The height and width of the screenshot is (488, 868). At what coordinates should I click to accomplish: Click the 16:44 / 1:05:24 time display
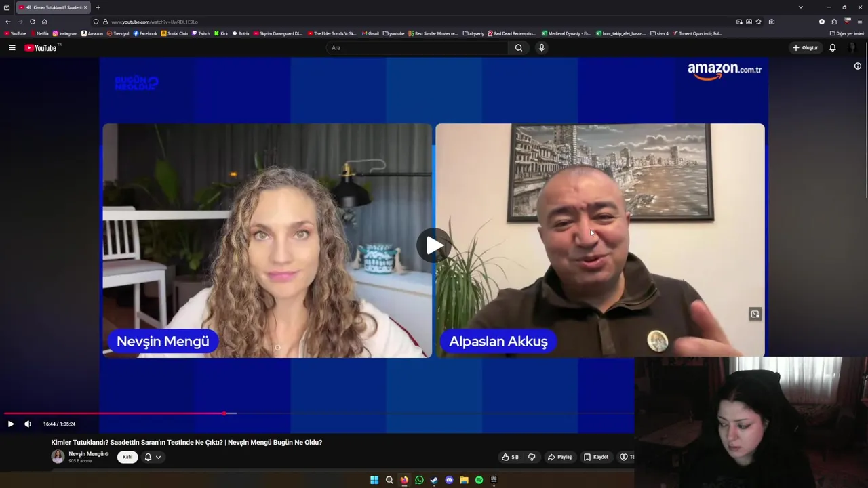pos(60,424)
